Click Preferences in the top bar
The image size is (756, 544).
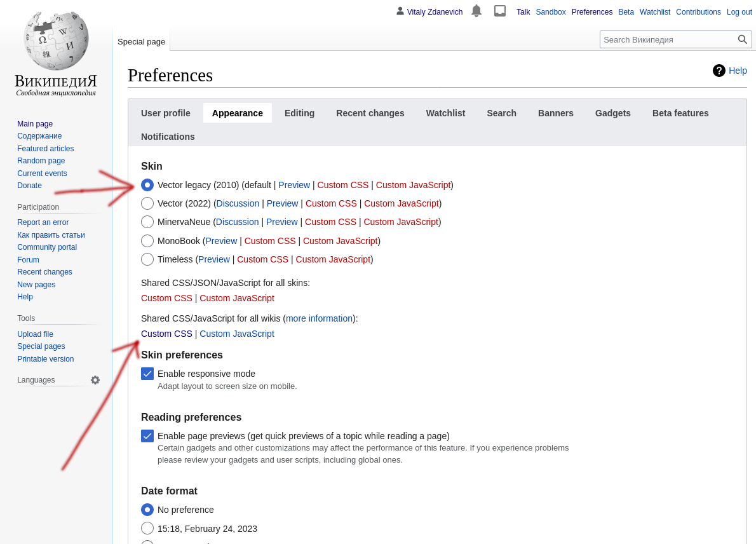[592, 12]
